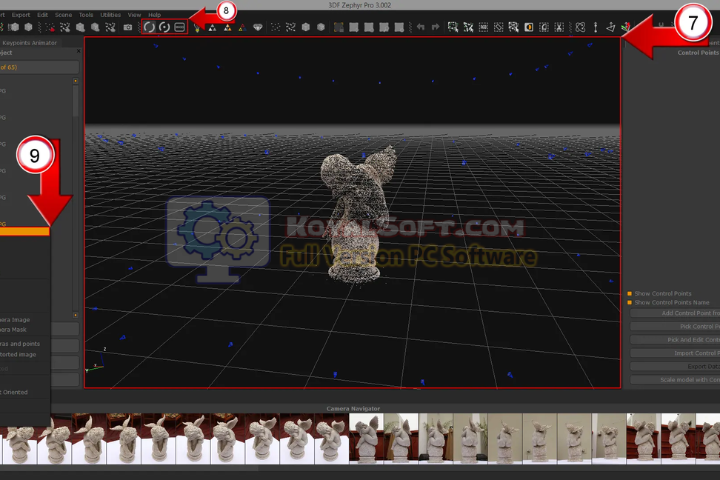720x480 pixels.
Task: Click the bounding box icon after selection tools
Action: (580, 28)
